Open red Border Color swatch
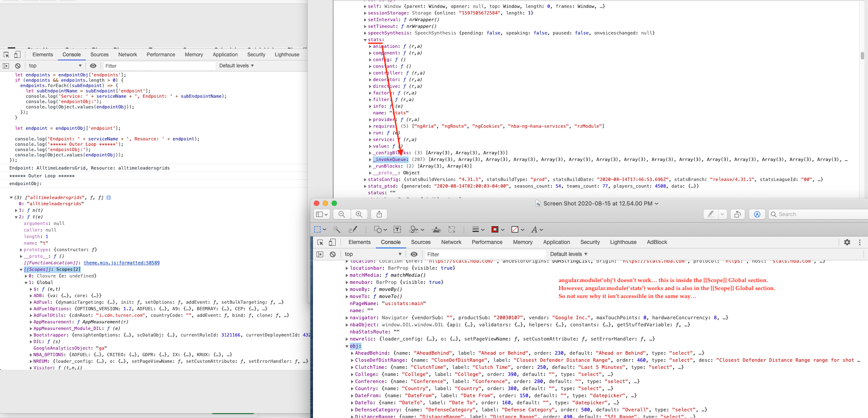Screen dimensions: 868x418 (498, 229)
